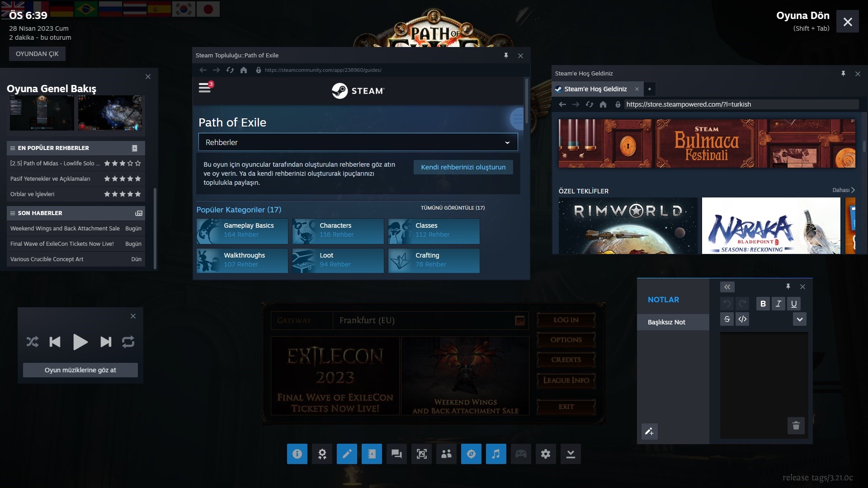Apply underline formatting in Notes panel
This screenshot has height=488, width=868.
(794, 304)
